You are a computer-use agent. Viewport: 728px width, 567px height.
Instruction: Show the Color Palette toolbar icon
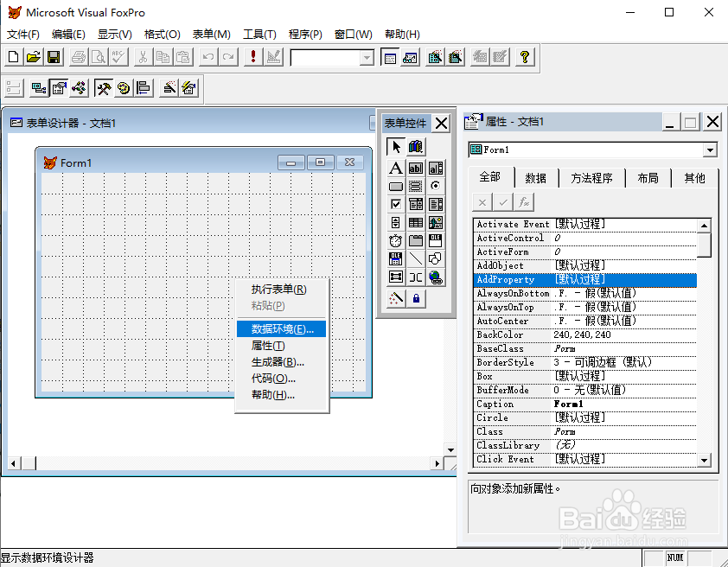(x=124, y=87)
